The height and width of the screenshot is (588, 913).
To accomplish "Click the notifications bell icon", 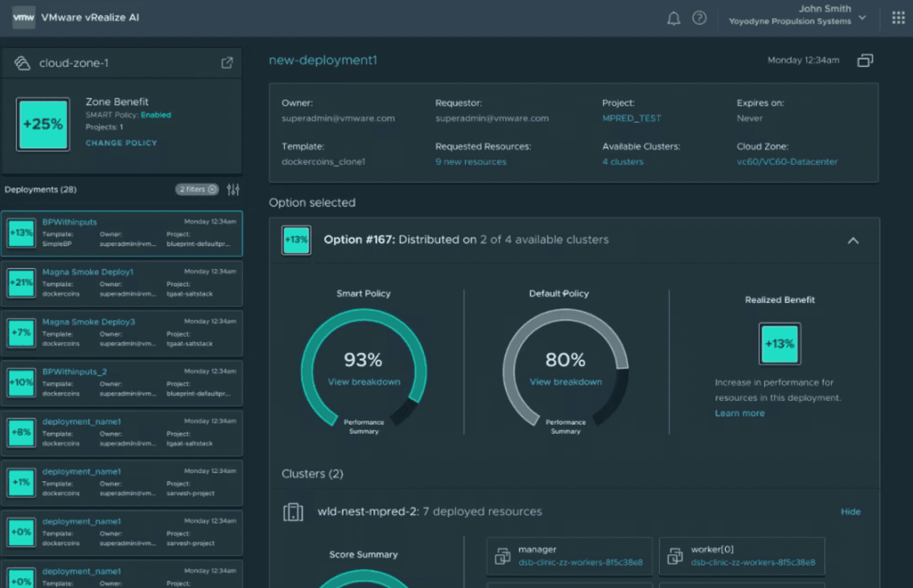I will point(673,18).
